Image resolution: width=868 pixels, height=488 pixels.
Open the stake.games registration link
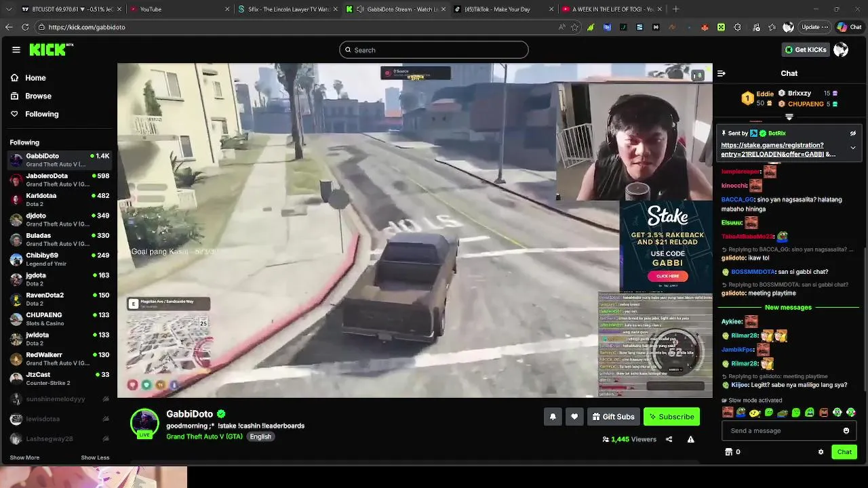778,150
